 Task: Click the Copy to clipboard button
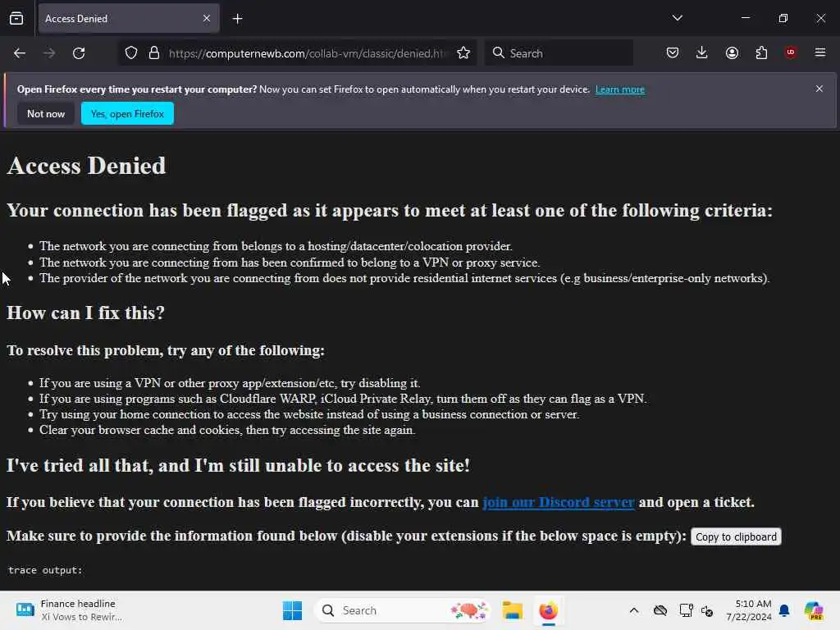point(736,536)
